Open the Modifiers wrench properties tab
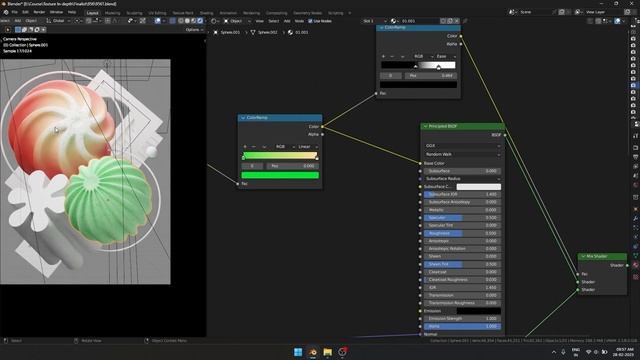Viewport: 640px width, 360px height. tap(636, 218)
